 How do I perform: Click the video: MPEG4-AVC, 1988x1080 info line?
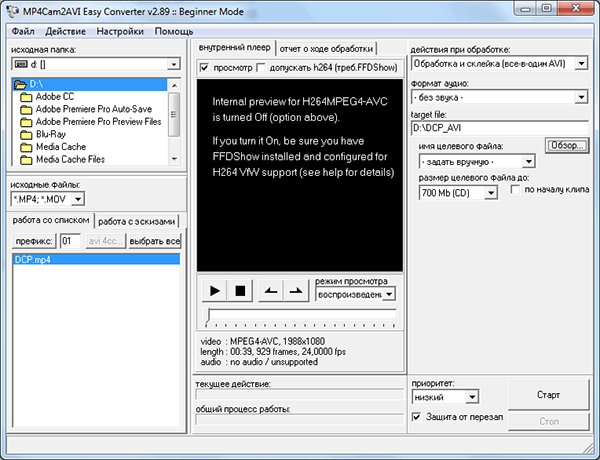point(262,341)
